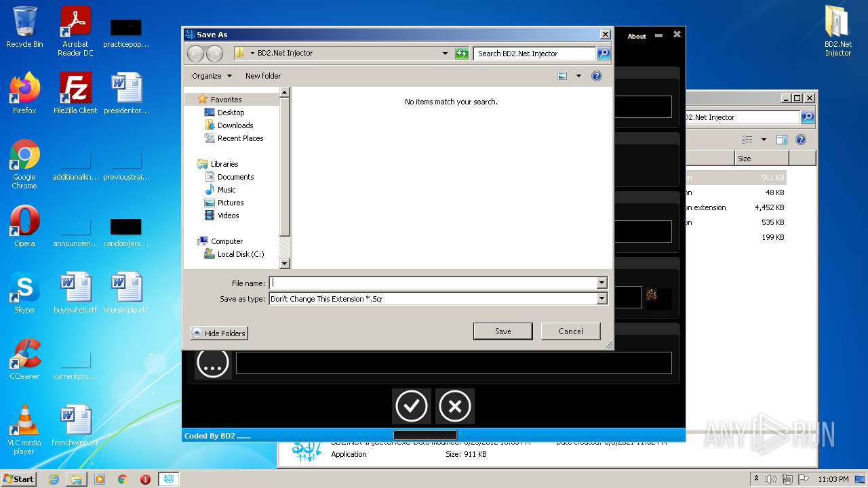The width and height of the screenshot is (868, 488).
Task: Click the change view icon in Save As
Action: click(562, 76)
